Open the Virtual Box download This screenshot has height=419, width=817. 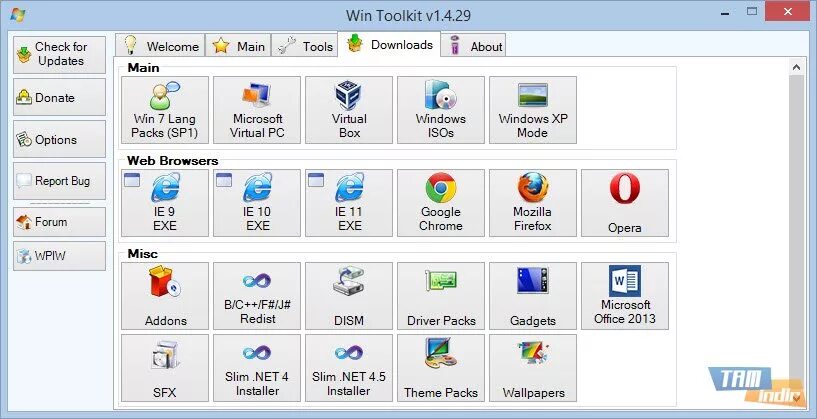(x=349, y=110)
